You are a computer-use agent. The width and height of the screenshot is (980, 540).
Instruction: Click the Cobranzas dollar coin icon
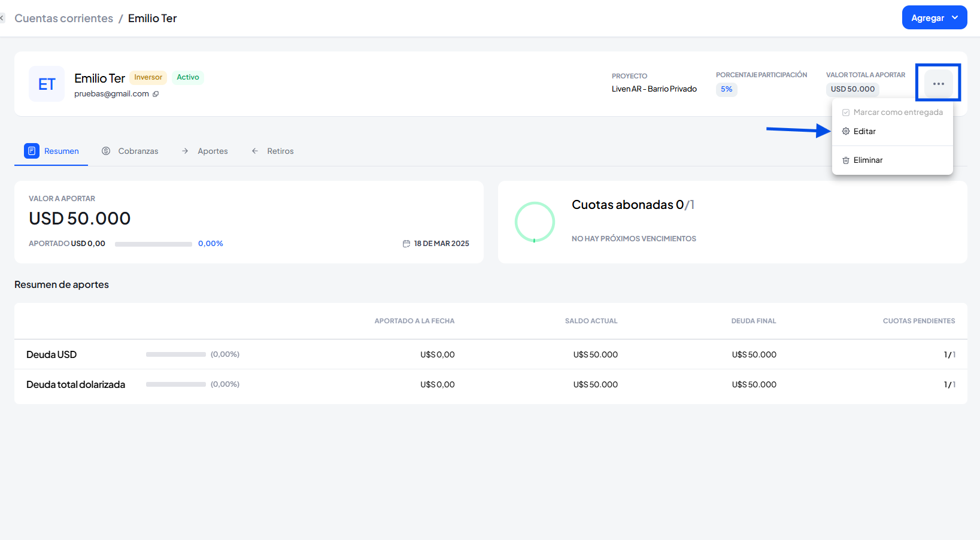pos(106,151)
